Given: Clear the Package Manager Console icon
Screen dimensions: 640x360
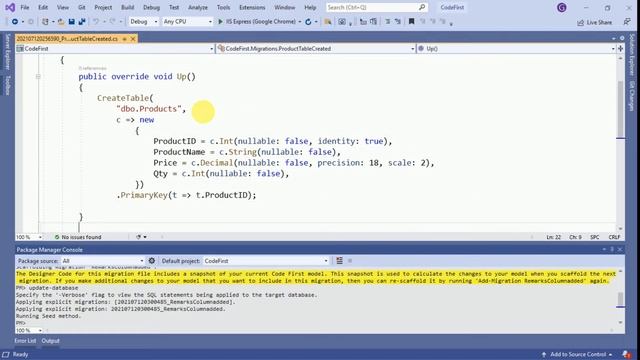Looking at the screenshot, I should tap(339, 260).
